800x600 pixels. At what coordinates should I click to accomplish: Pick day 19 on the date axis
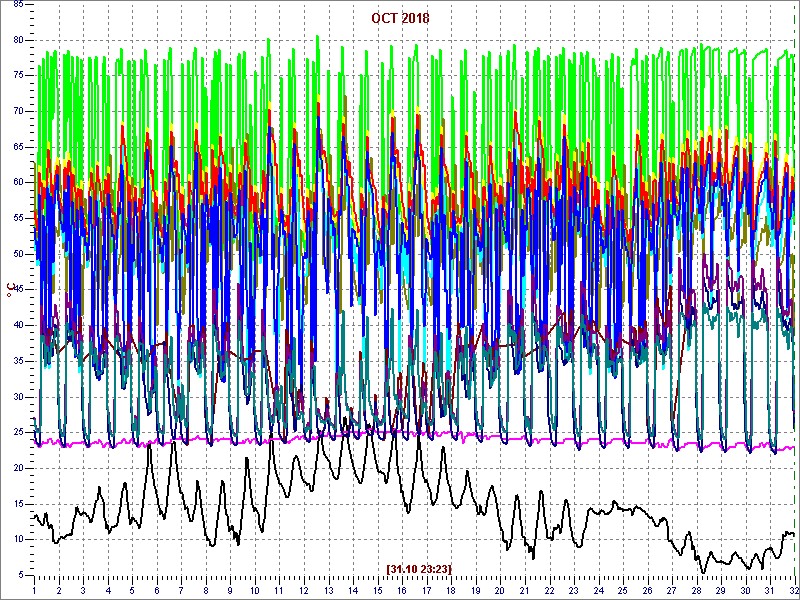pyautogui.click(x=476, y=588)
